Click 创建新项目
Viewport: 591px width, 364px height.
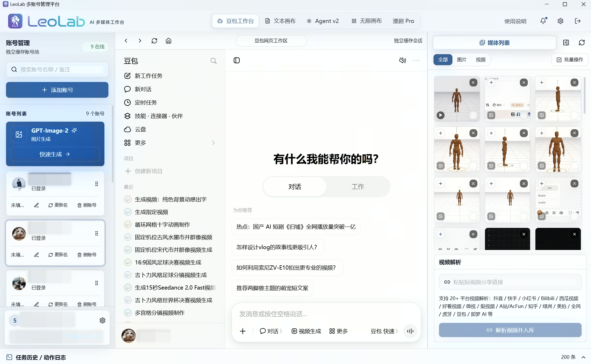pyautogui.click(x=143, y=171)
